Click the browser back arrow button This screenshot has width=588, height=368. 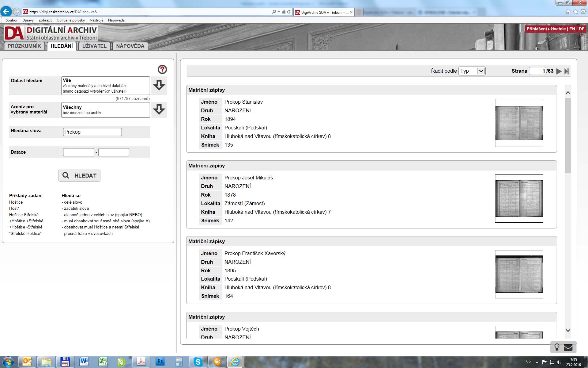[6, 12]
